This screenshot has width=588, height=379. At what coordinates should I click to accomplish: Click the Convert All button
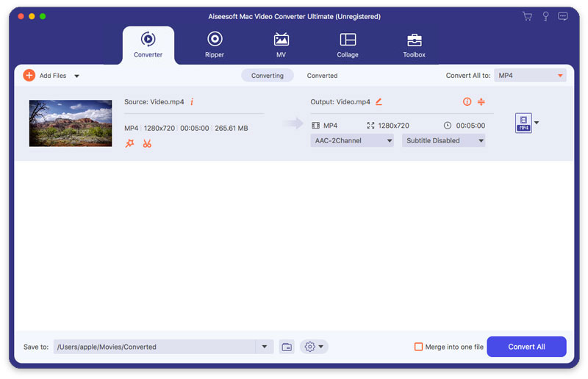[x=526, y=347]
